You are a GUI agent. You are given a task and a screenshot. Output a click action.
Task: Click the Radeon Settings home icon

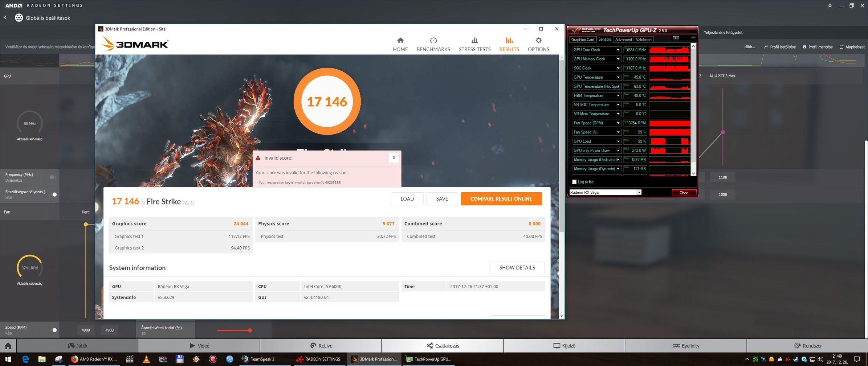click(x=8, y=346)
